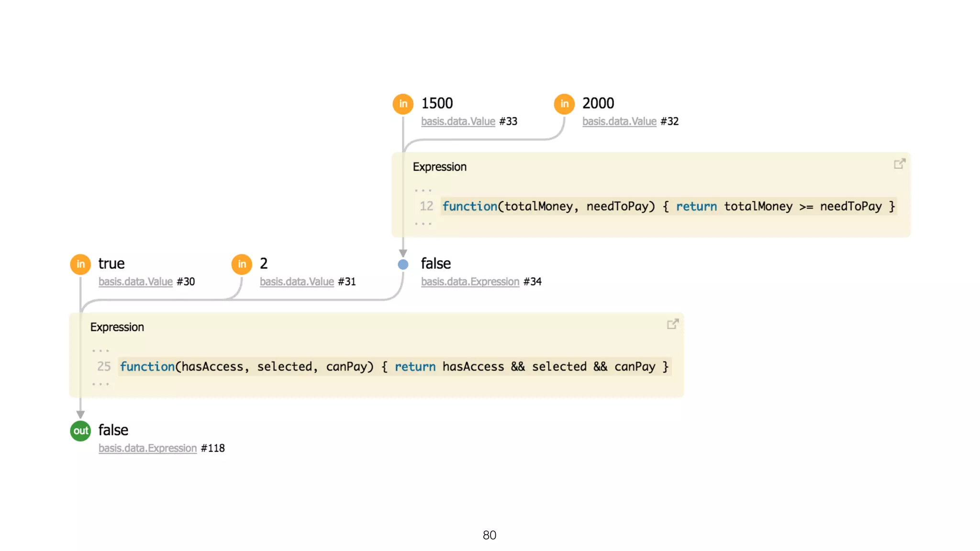The image size is (980, 551).
Task: Expand the ellipsis above code line 25
Action: click(100, 351)
